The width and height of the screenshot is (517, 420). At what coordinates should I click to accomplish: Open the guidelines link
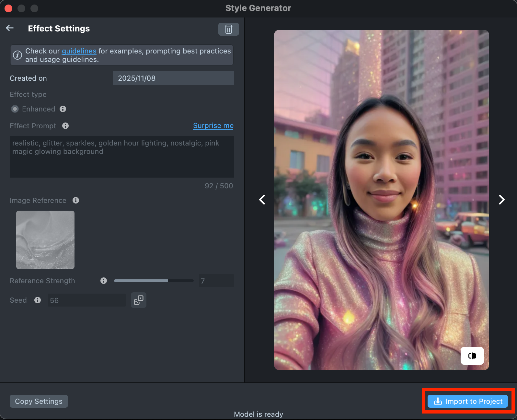(79, 51)
